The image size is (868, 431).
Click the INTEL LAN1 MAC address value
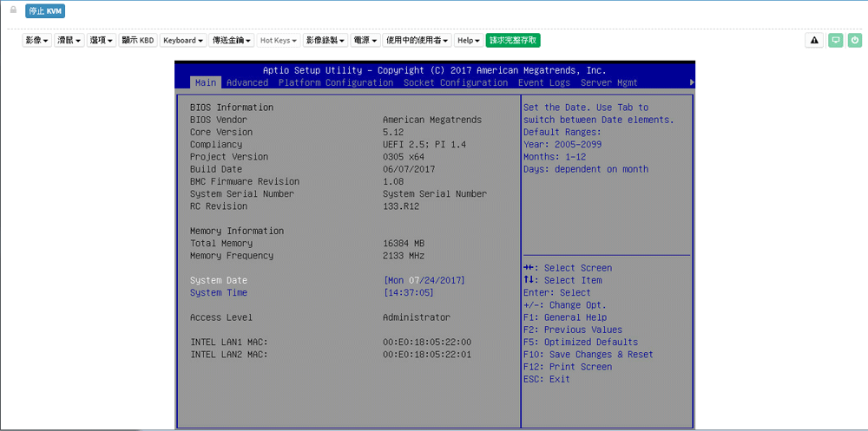(x=427, y=343)
